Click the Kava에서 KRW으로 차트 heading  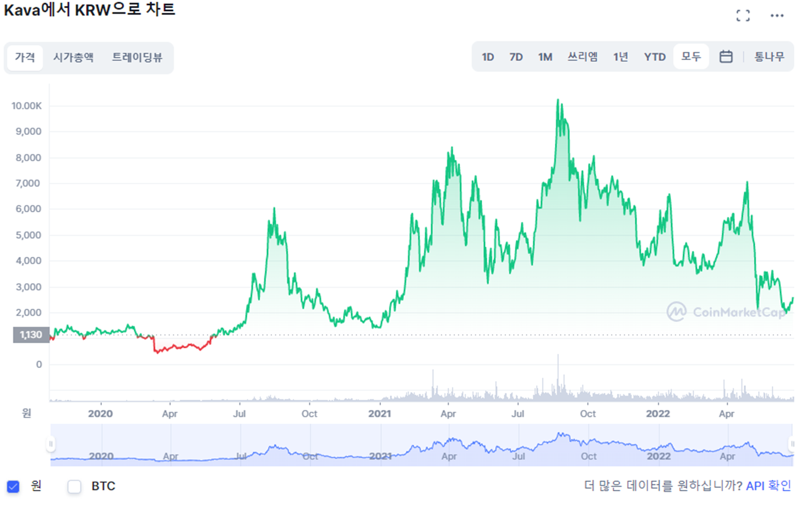click(x=90, y=10)
